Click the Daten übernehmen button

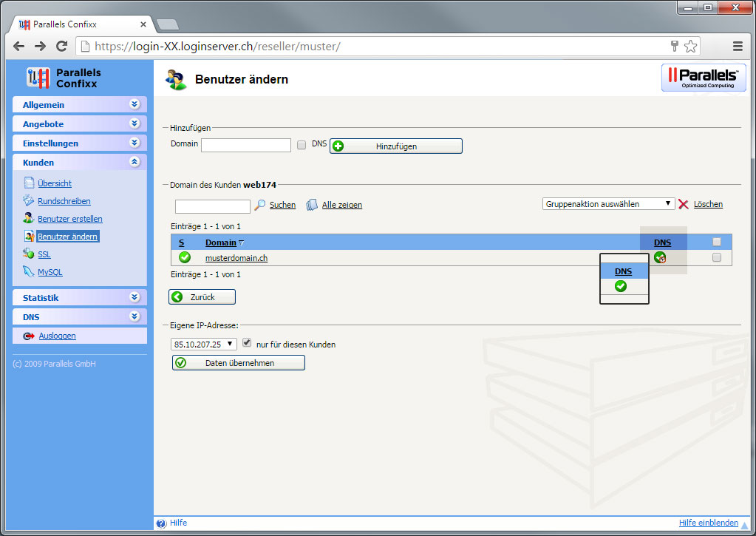239,363
